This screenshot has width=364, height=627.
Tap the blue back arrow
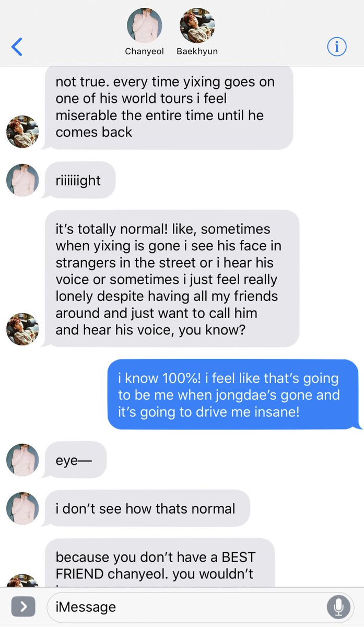[17, 47]
